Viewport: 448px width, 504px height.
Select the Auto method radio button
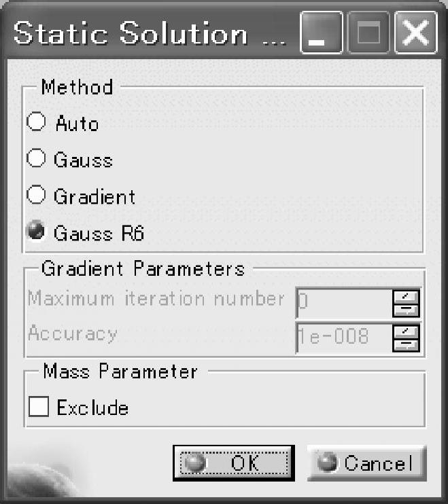click(36, 123)
